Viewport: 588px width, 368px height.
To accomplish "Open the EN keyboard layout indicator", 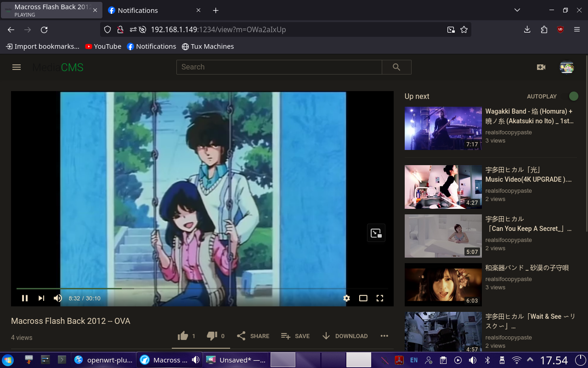I will (414, 360).
